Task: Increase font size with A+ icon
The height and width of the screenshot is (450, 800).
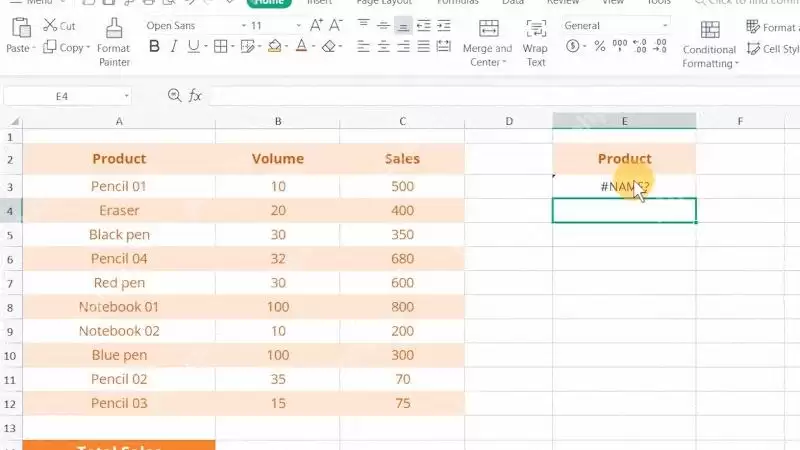Action: [316, 25]
